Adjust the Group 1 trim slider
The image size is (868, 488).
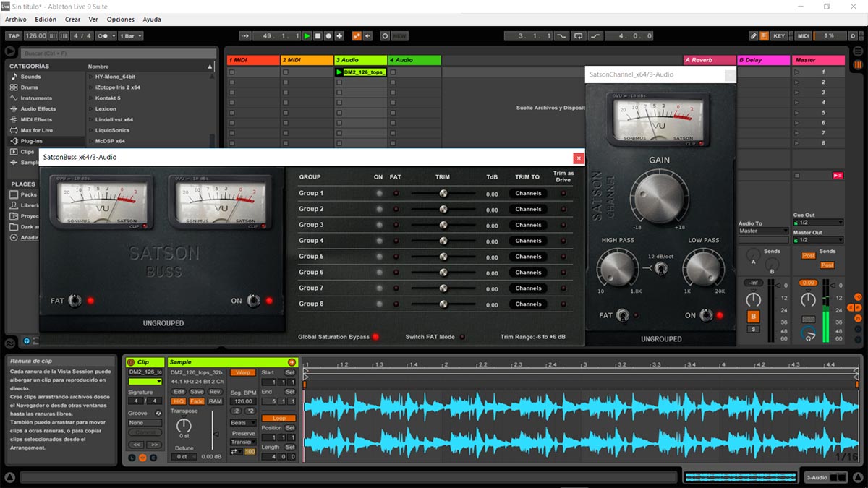tap(443, 194)
